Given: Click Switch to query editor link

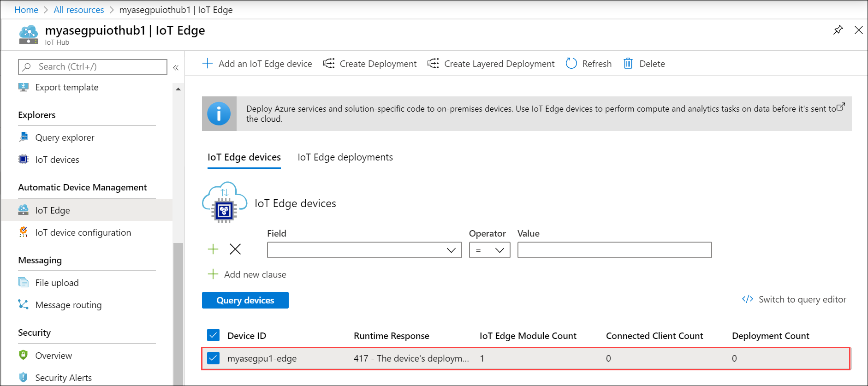Looking at the screenshot, I should click(x=802, y=299).
